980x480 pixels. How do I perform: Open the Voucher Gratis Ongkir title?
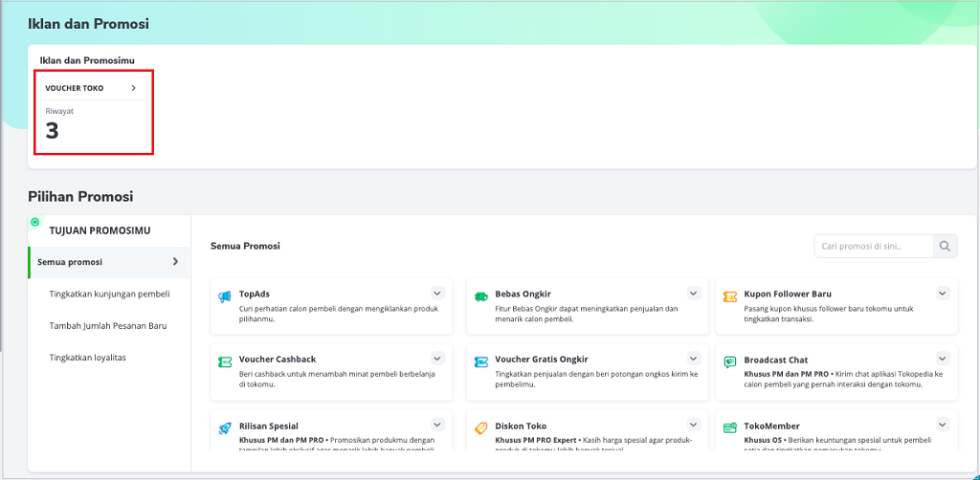(542, 360)
